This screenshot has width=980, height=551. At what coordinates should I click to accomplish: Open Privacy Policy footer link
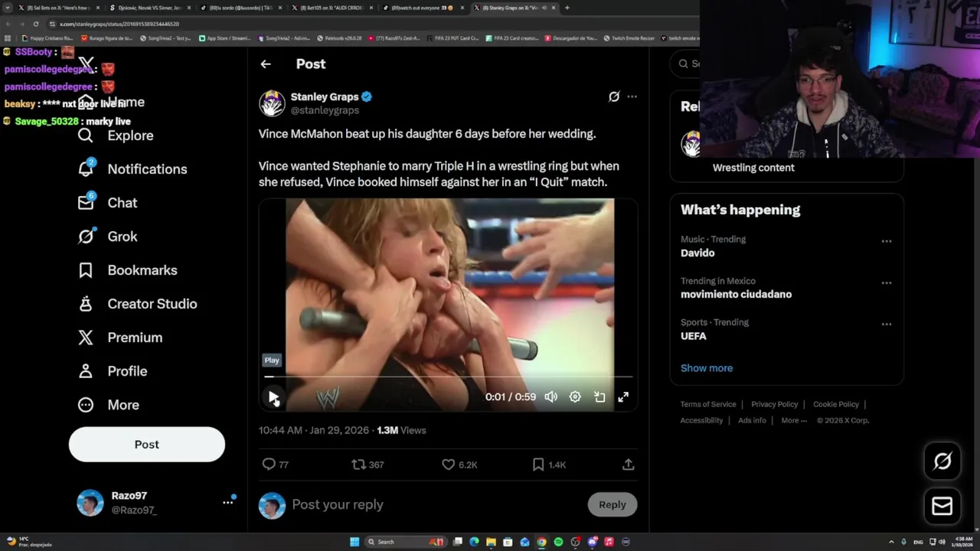coord(775,404)
